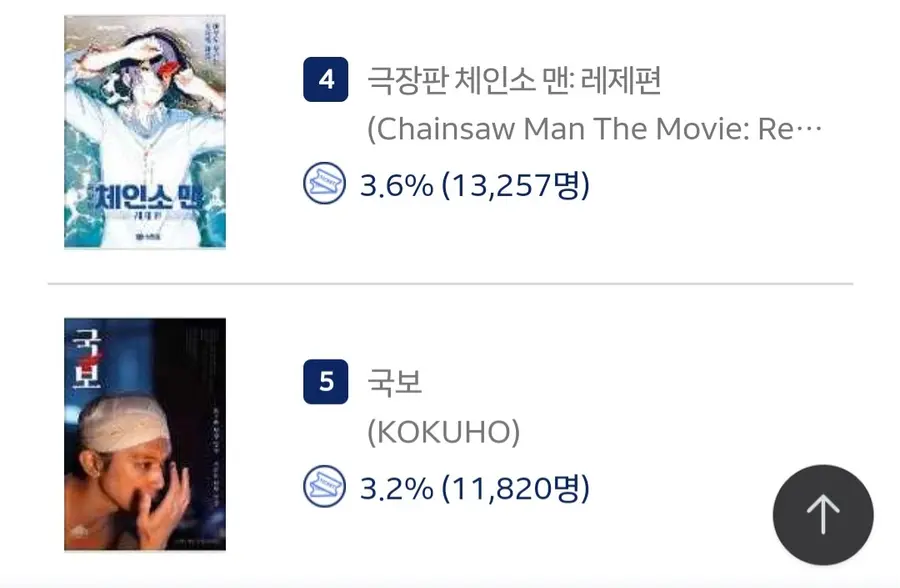This screenshot has width=900, height=588.
Task: Click the 3.6% booking rate text
Action: [x=397, y=186]
